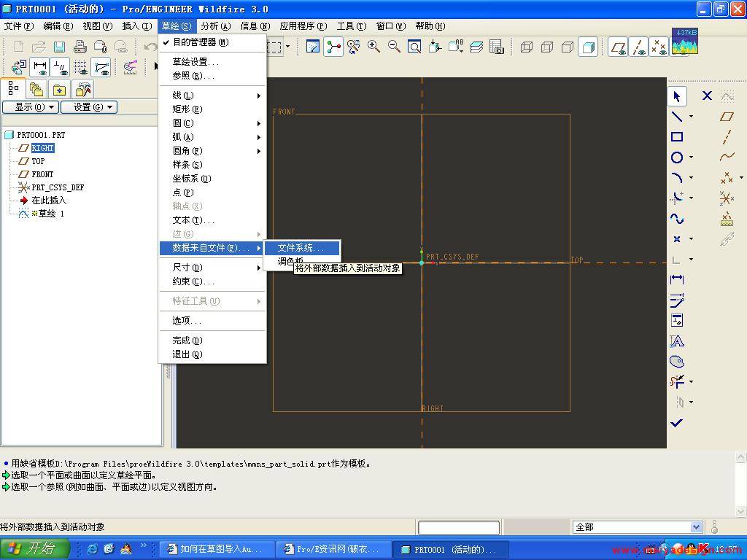Expand the Line tool flyout arrow
Viewport: 747px width, 560px height.
[x=692, y=117]
